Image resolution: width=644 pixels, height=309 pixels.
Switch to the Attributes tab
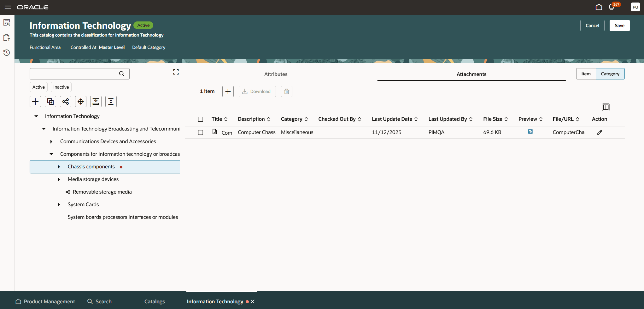point(276,74)
